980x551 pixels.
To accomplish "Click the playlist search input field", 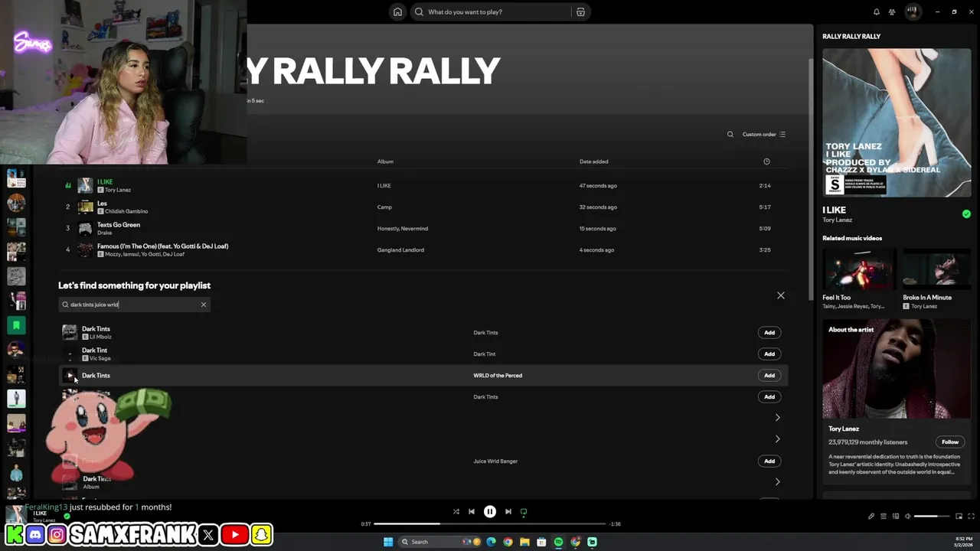I will coord(134,305).
